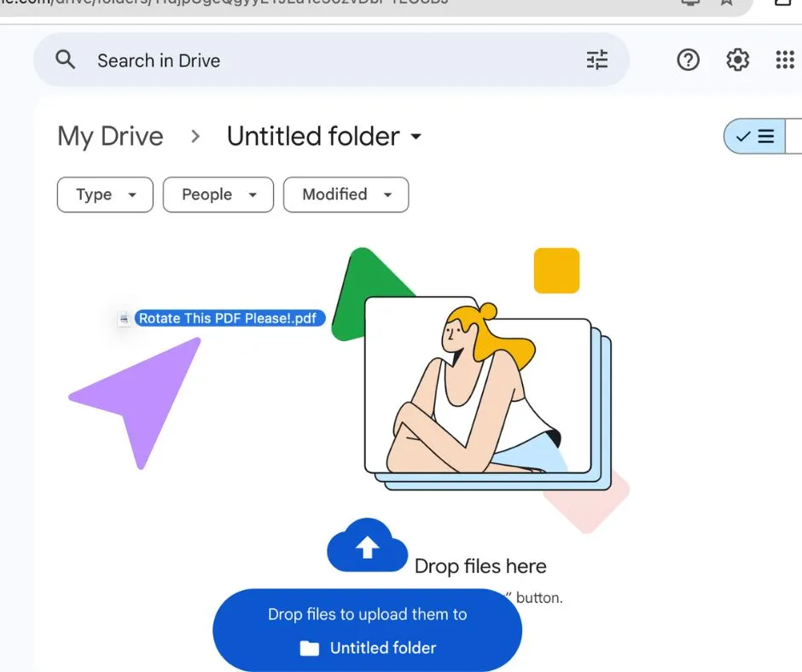The width and height of the screenshot is (802, 672).
Task: Open the Type filter dropdown
Action: (104, 194)
